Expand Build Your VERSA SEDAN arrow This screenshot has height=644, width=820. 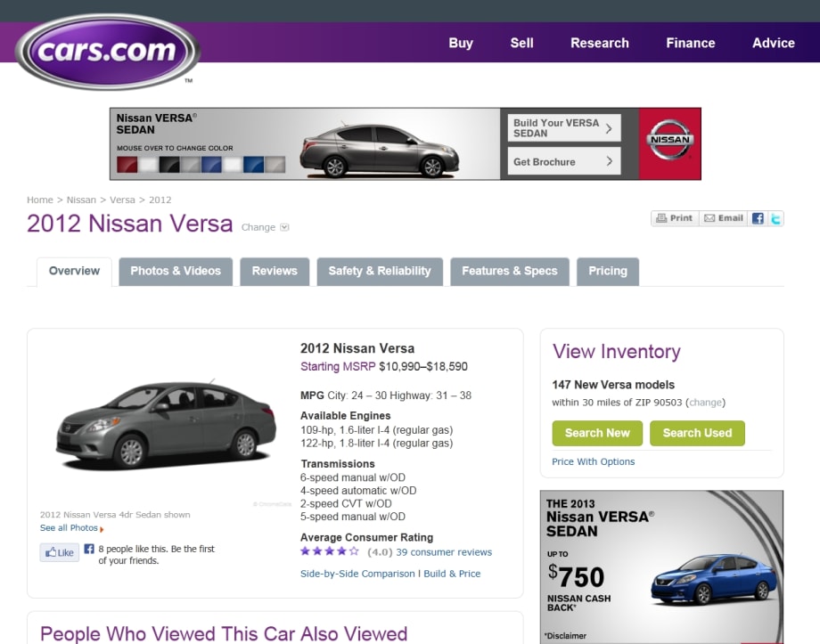tap(609, 128)
